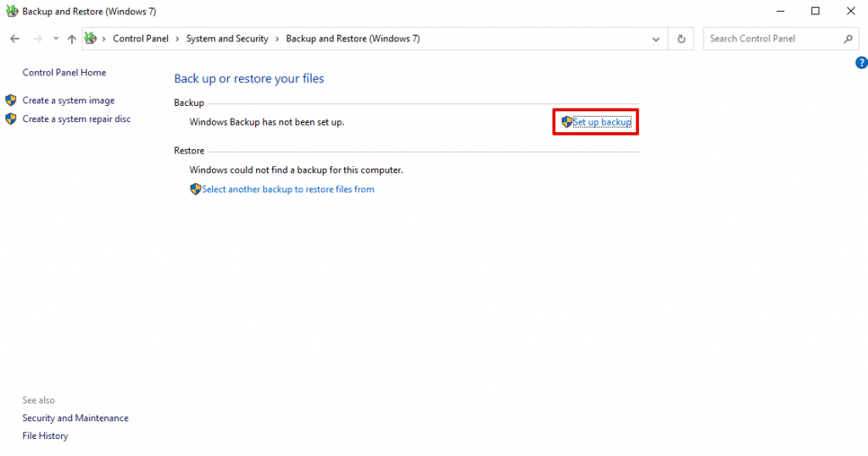Screen dimensions: 868x456
Task: Open File History link
Action: click(45, 436)
